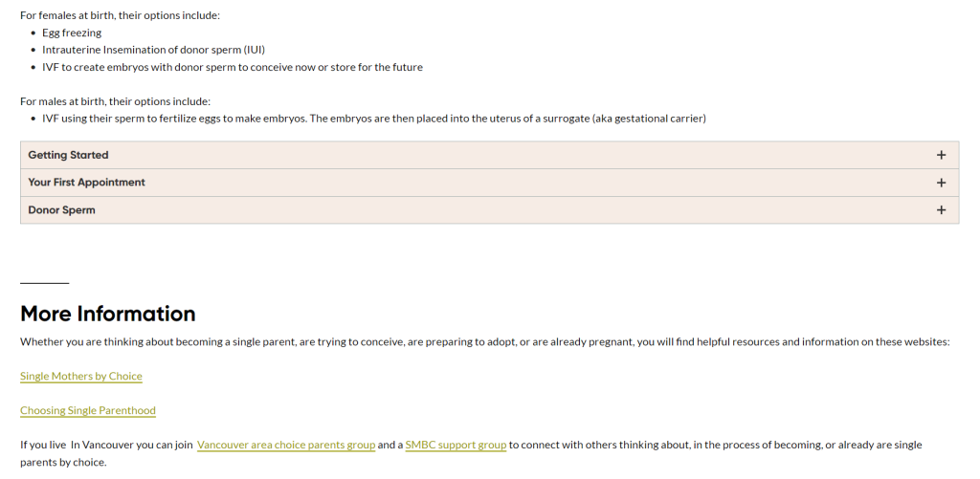Click the 'Egg freezing' bullet text
980x479 pixels.
click(x=72, y=33)
